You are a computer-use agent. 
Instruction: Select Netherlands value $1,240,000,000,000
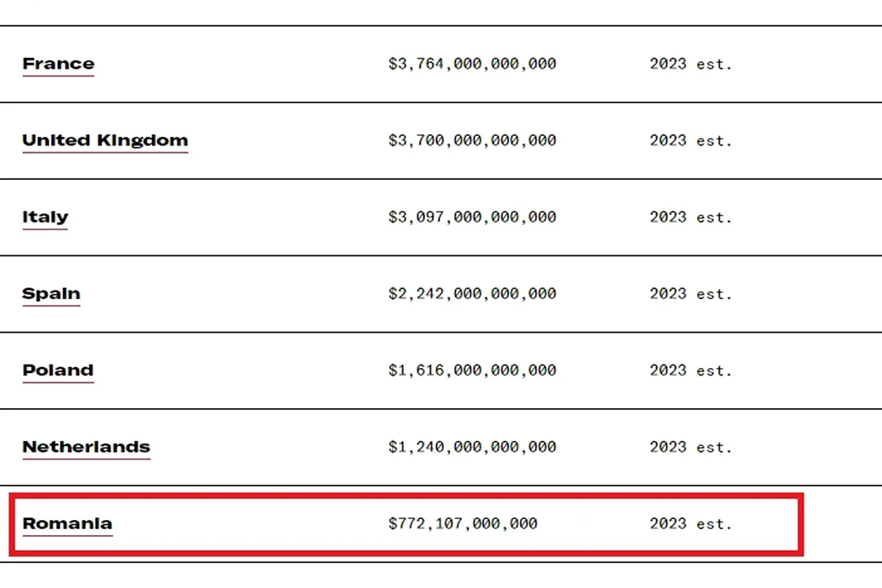[x=472, y=446]
